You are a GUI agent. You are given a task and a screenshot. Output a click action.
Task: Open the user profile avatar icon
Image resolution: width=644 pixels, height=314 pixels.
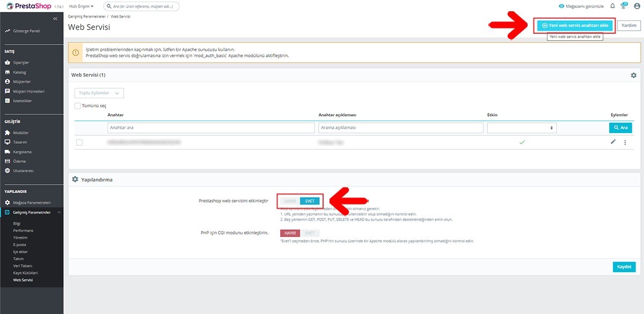point(636,6)
